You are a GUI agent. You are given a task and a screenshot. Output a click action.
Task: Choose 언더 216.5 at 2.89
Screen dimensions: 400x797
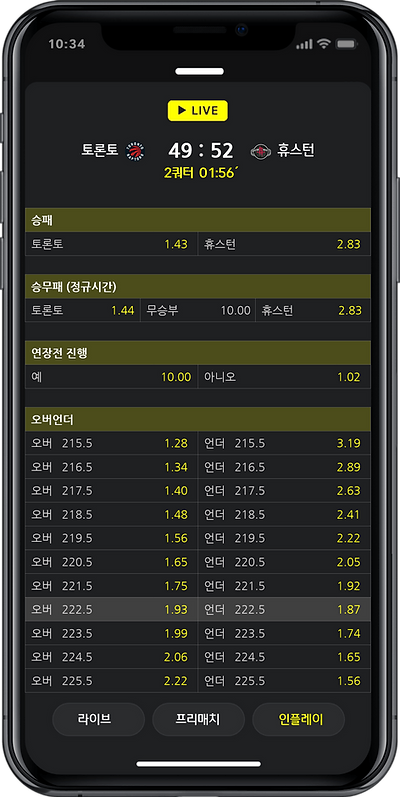284,467
